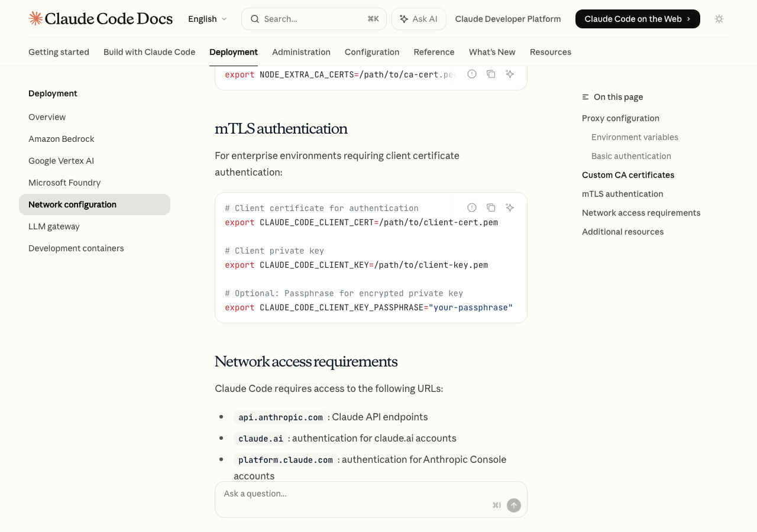Select Amazon Bedrock in the sidebar
The width and height of the screenshot is (757, 532).
tap(62, 139)
